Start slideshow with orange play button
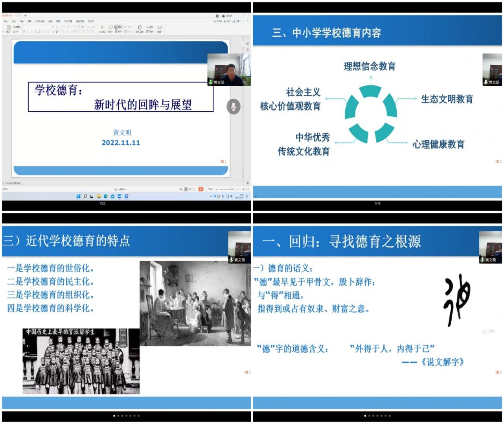Image resolution: width=504 pixels, height=424 pixels. [200, 189]
